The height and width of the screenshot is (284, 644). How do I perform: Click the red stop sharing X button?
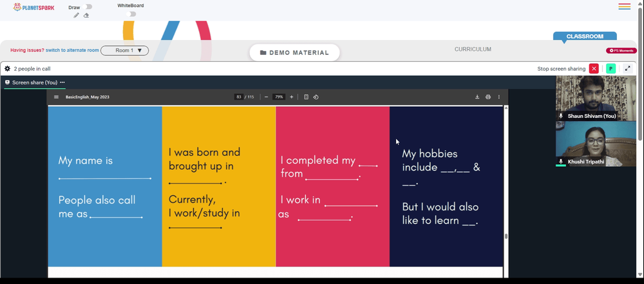[x=594, y=69]
